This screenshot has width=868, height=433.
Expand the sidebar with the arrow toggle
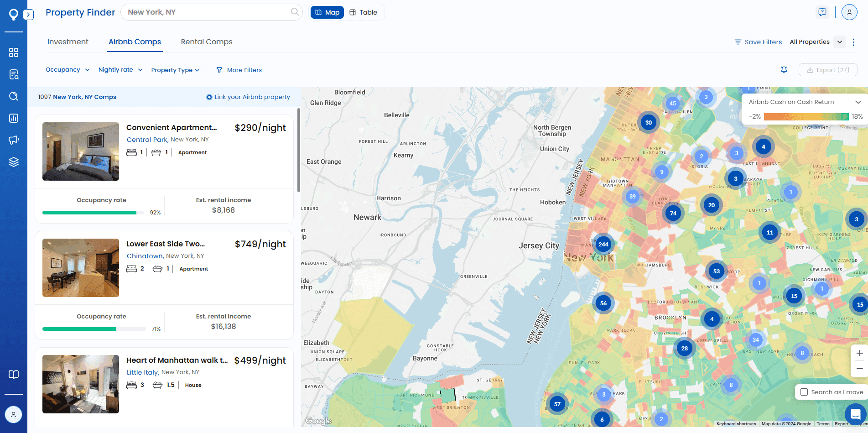[x=29, y=15]
